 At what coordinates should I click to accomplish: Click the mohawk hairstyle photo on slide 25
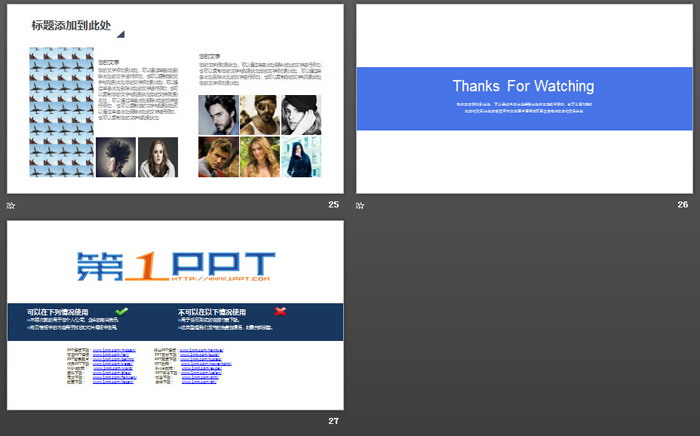click(116, 157)
